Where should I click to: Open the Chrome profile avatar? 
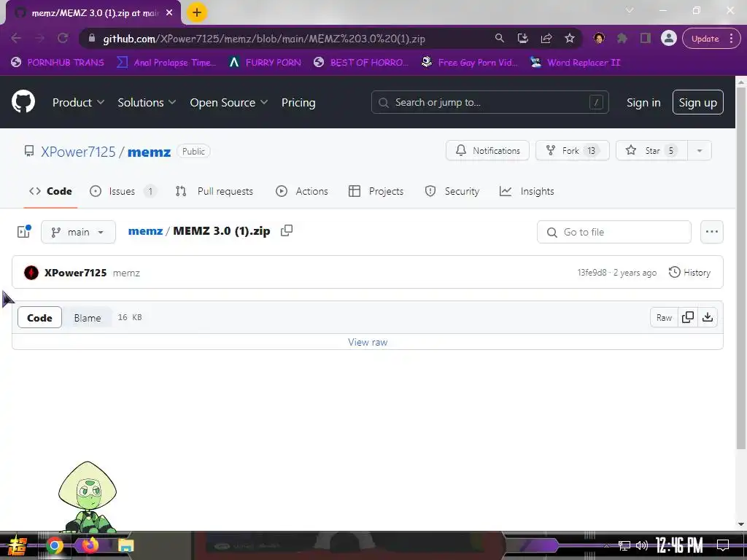pyautogui.click(x=668, y=38)
